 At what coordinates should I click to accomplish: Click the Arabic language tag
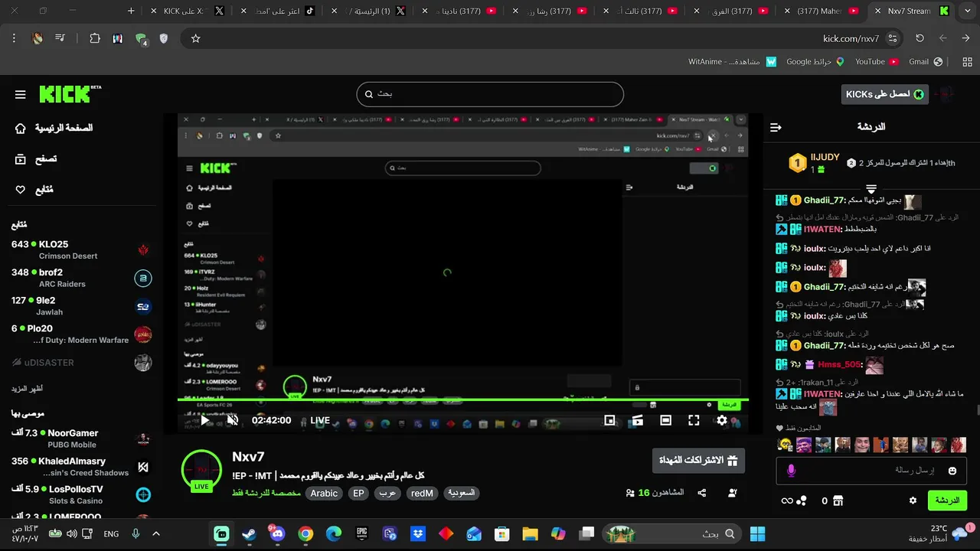coord(324,494)
